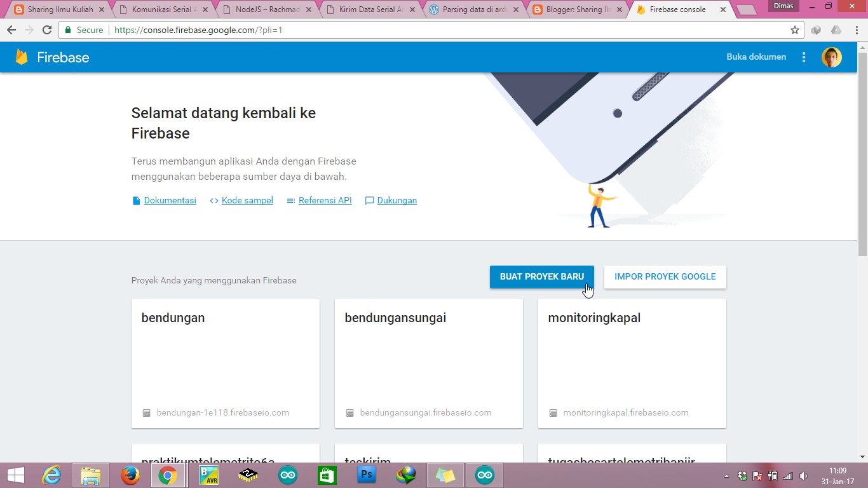Image resolution: width=868 pixels, height=488 pixels.
Task: Open the Buka dokumen link
Action: 756,57
